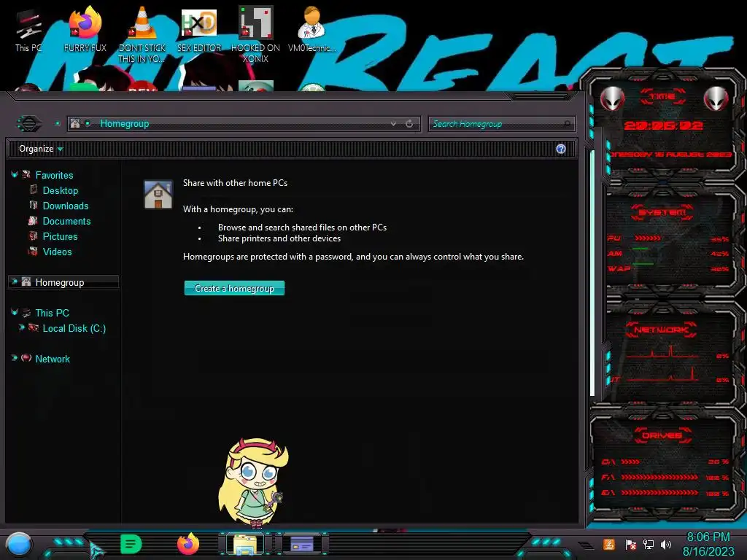Click the Homegroup icon in the address bar
Screen dimensions: 747x560
[75, 124]
